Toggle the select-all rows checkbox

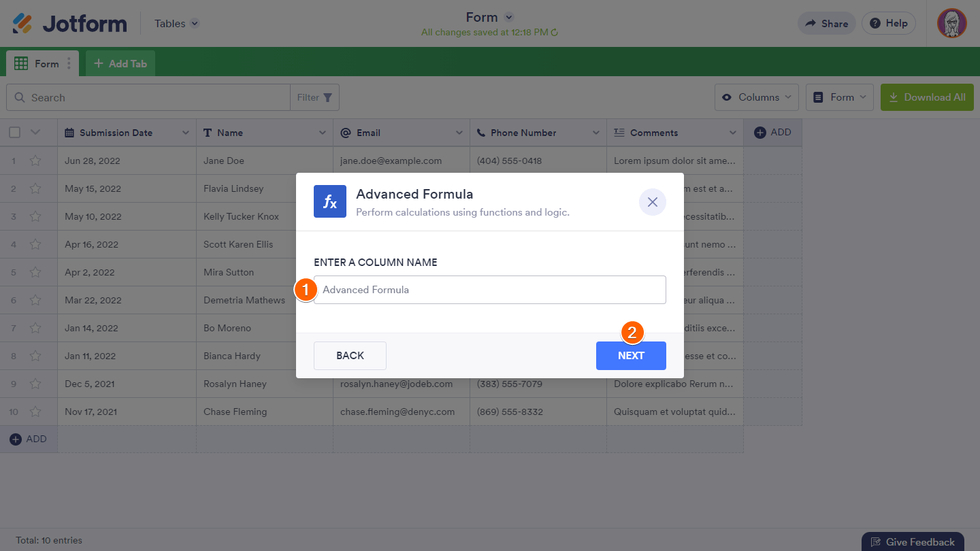click(14, 133)
